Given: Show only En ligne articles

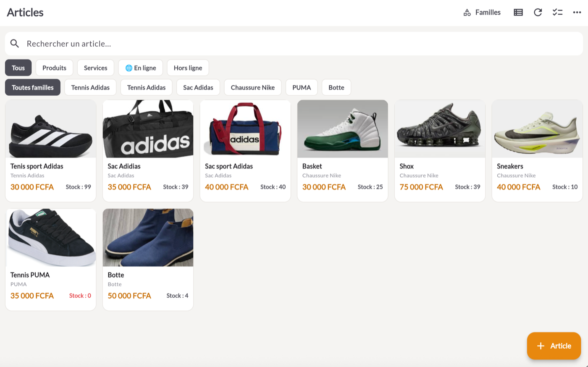Looking at the screenshot, I should pos(141,68).
